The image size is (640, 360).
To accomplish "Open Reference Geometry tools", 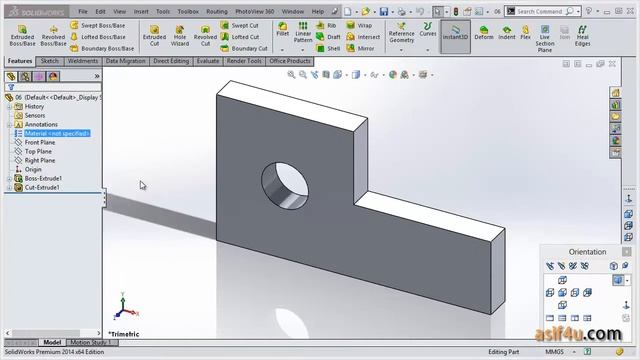I will tap(401, 33).
